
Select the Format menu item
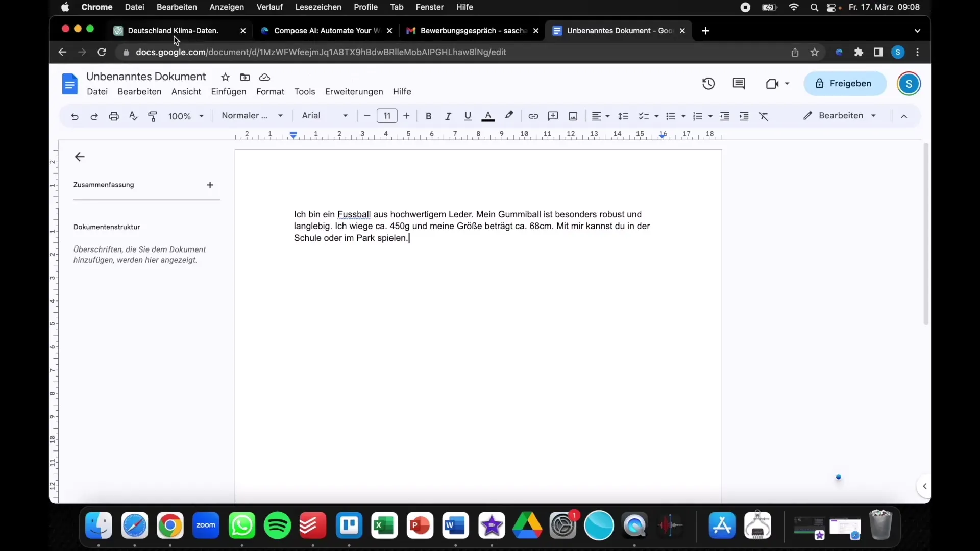tap(270, 91)
